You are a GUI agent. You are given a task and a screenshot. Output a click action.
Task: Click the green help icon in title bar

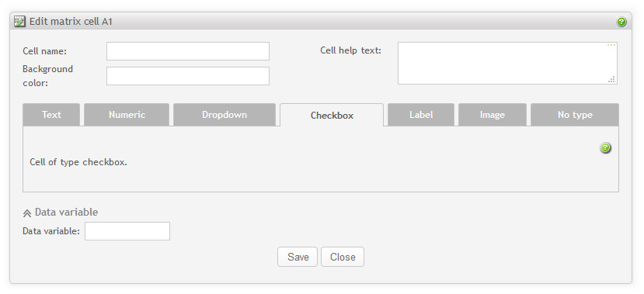coord(621,22)
